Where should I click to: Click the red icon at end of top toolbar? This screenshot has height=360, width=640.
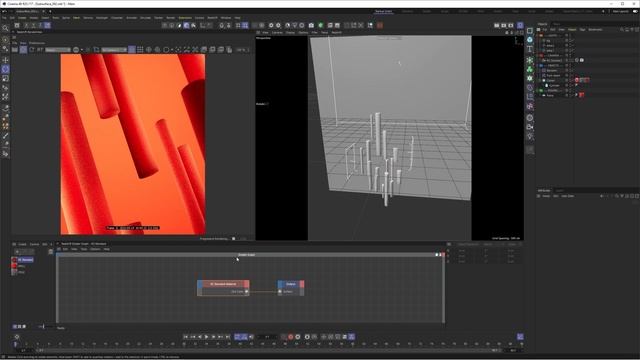(380, 25)
